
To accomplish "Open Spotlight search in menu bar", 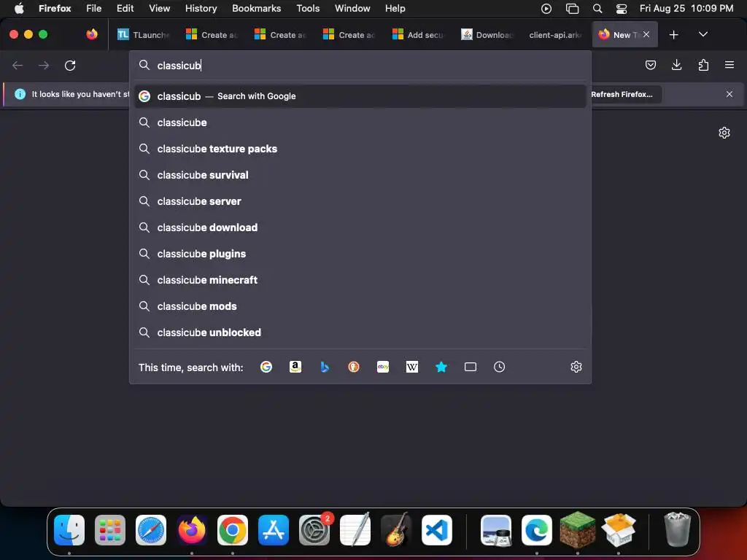I will [597, 8].
